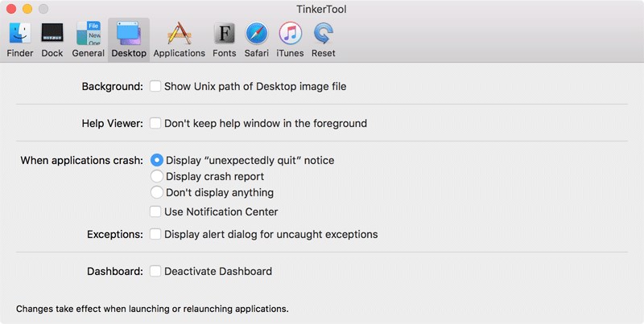Choose the Display crash report option
644x324 pixels.
pyautogui.click(x=156, y=176)
